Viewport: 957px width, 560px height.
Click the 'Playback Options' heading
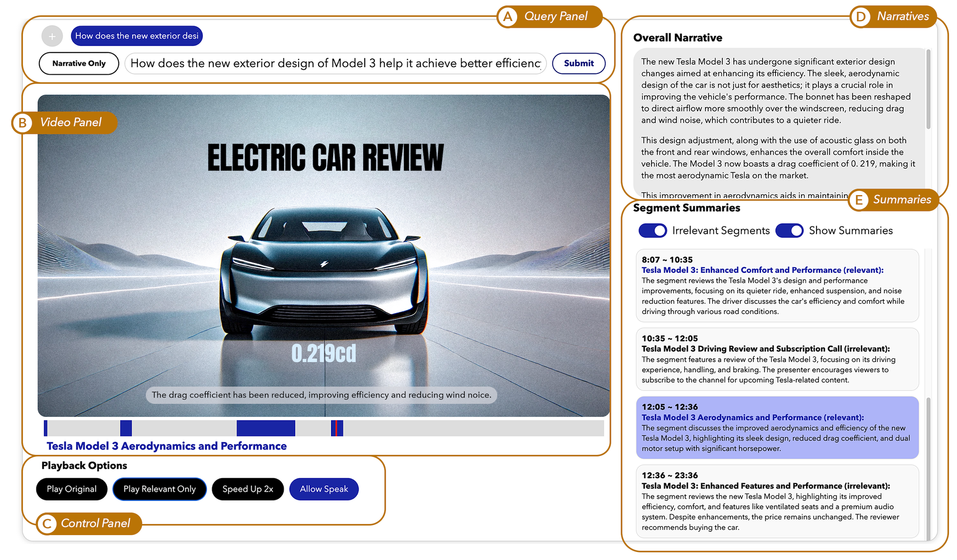click(84, 466)
